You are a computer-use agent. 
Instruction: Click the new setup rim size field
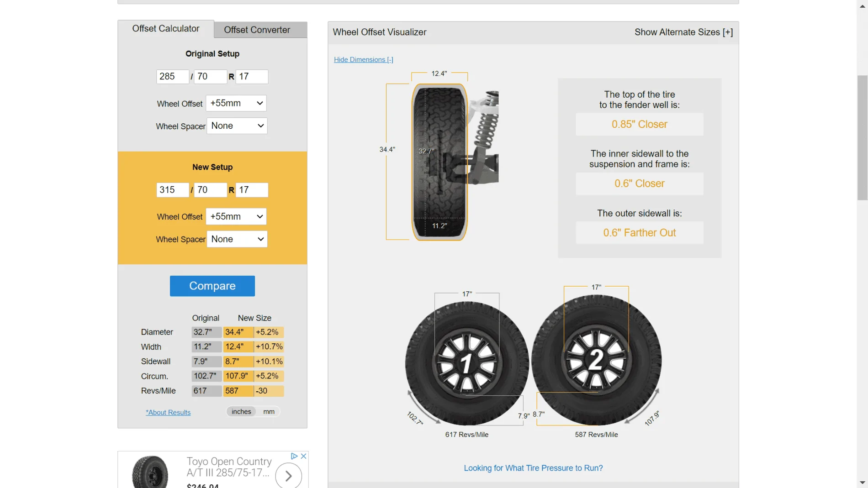[252, 190]
